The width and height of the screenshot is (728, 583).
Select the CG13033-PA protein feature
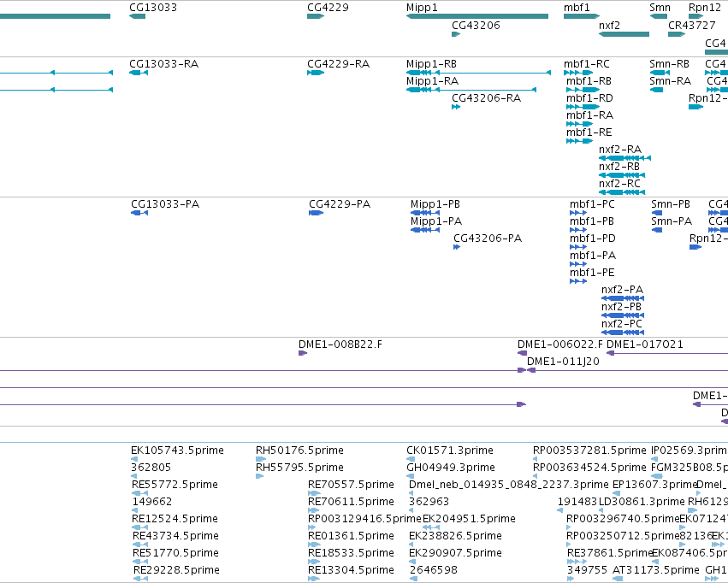click(x=139, y=213)
